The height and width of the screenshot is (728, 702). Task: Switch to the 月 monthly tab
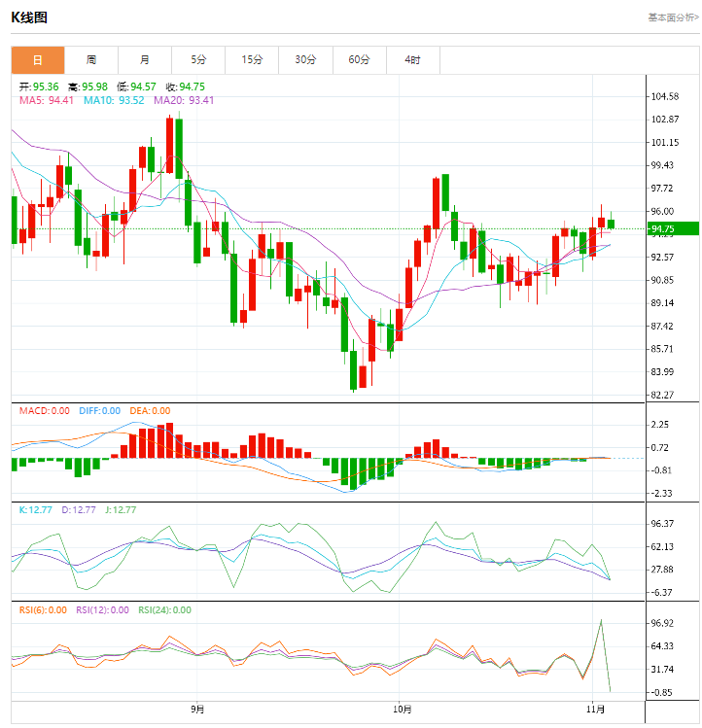pyautogui.click(x=145, y=60)
